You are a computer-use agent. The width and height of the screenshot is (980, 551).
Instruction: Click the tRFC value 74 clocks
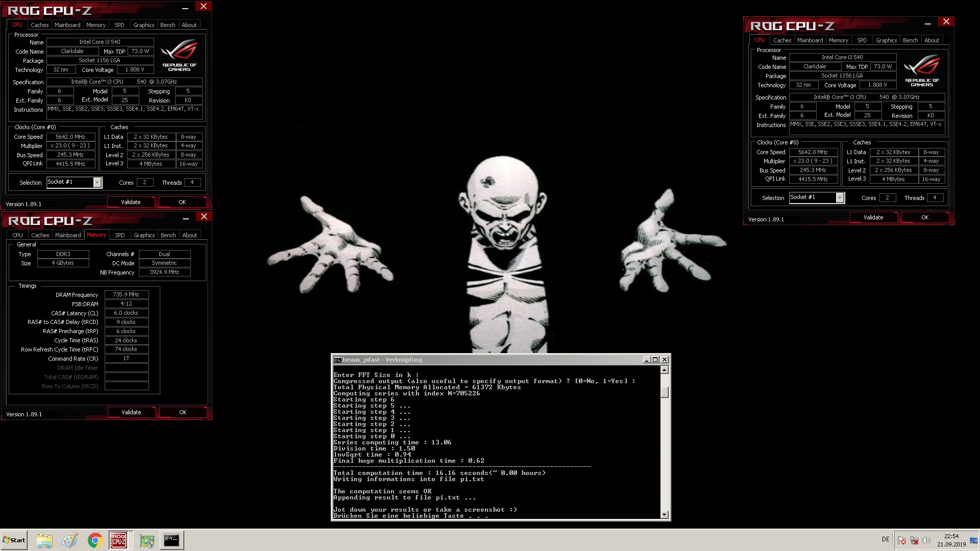(x=127, y=349)
